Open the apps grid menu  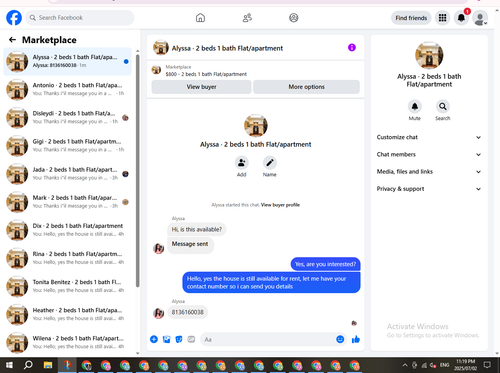(x=442, y=18)
